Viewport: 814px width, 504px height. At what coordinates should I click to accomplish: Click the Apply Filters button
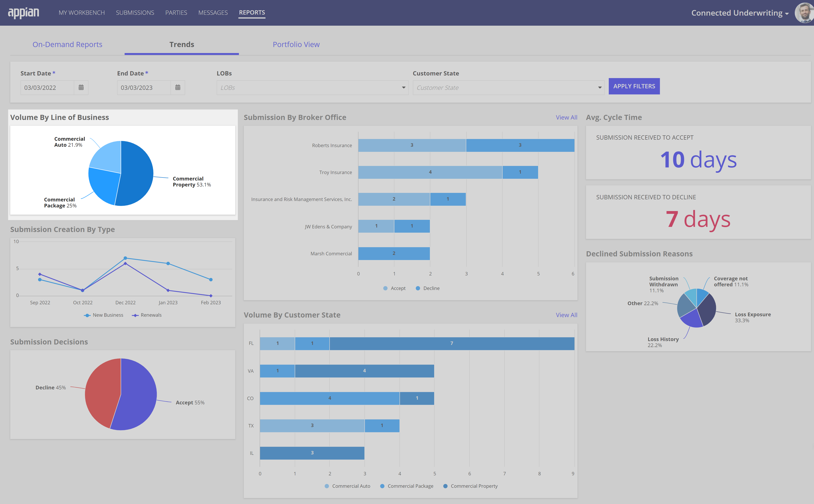[634, 86]
